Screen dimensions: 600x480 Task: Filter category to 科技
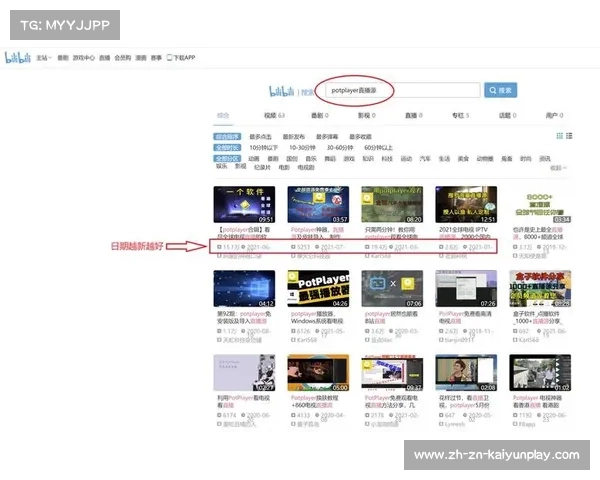(x=387, y=158)
